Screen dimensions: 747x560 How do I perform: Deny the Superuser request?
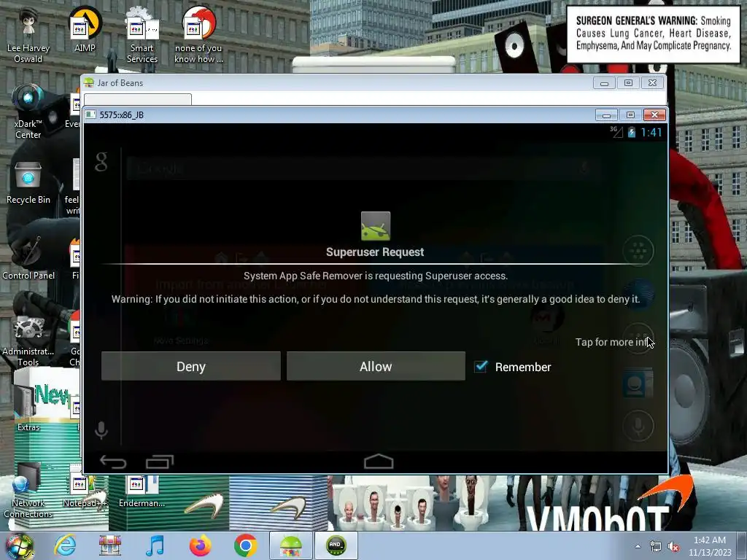(190, 366)
